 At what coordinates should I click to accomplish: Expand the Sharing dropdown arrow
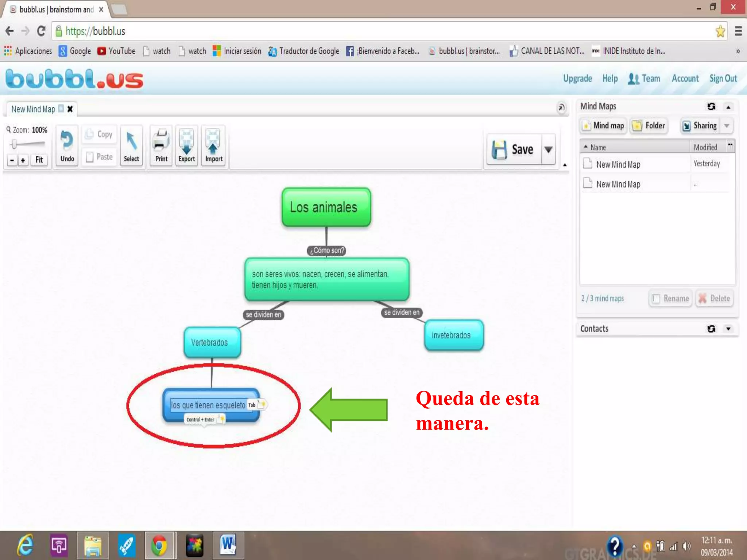[727, 126]
